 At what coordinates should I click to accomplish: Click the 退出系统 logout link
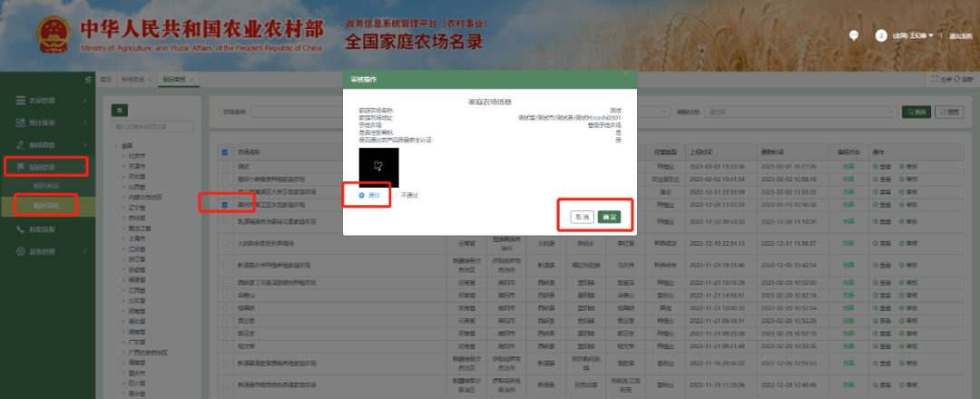point(961,36)
